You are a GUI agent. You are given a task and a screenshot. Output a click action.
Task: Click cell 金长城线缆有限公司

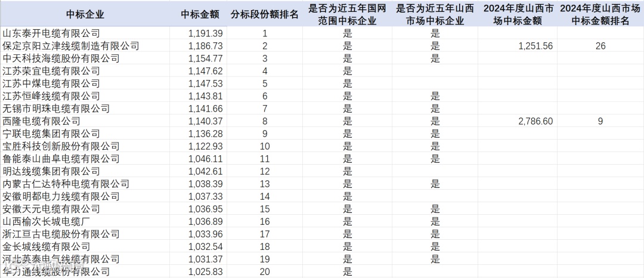(x=85, y=246)
